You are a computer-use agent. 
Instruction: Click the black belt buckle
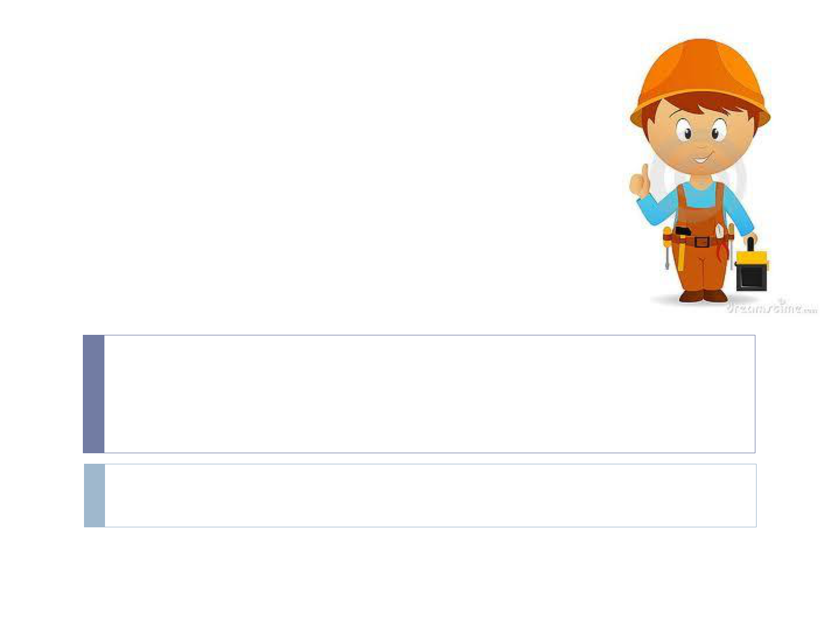coord(702,242)
